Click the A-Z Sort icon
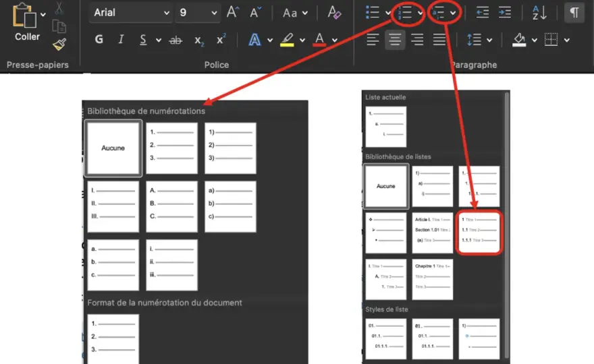Screen dimensions: 594x364 [539, 13]
